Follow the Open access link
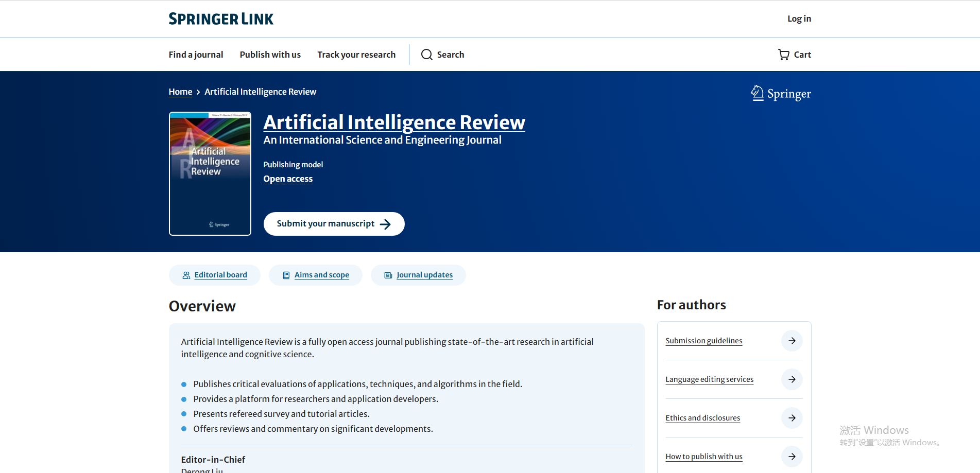The image size is (980, 473). (288, 179)
